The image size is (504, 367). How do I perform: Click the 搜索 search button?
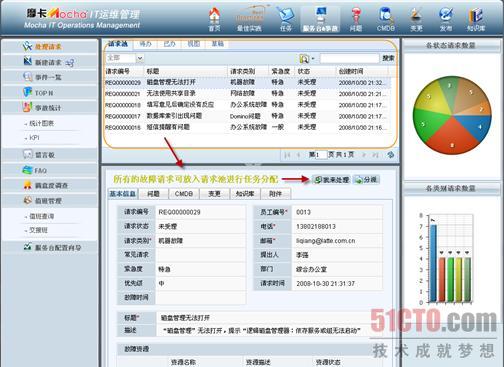[x=388, y=58]
